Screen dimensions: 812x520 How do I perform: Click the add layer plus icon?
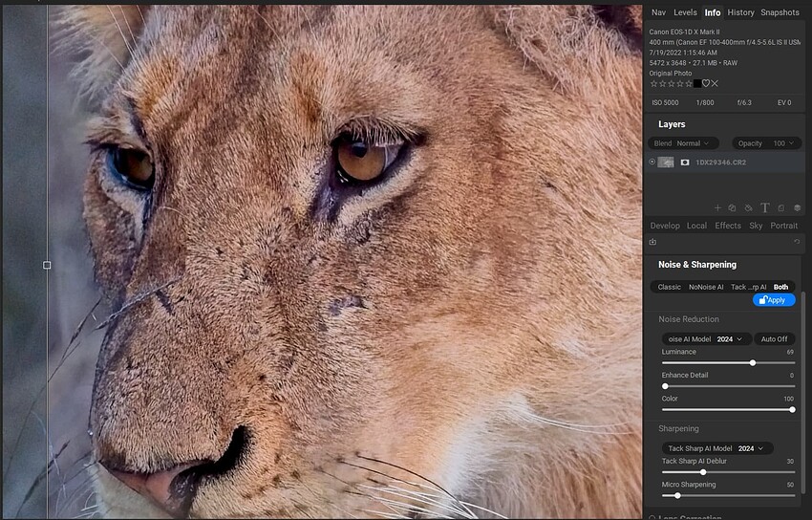[x=717, y=207]
